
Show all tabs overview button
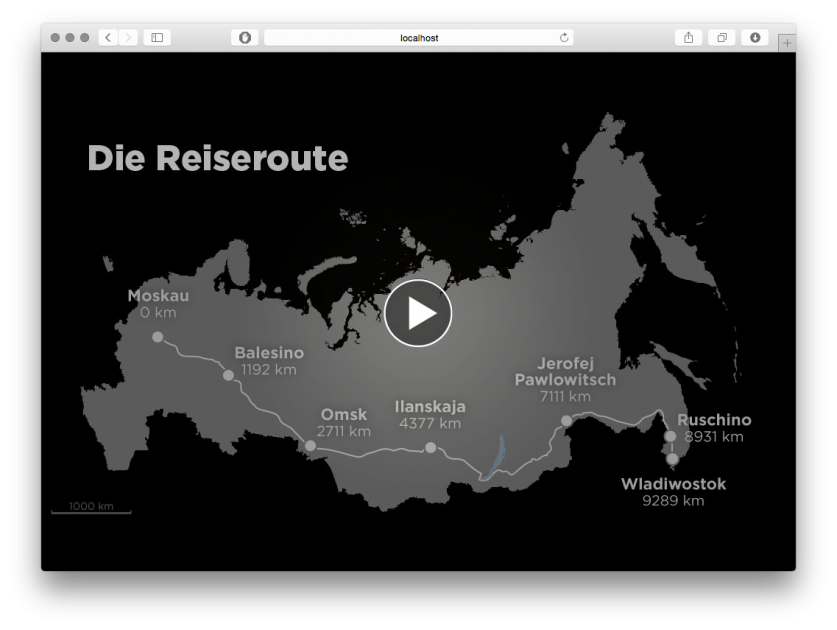(722, 37)
